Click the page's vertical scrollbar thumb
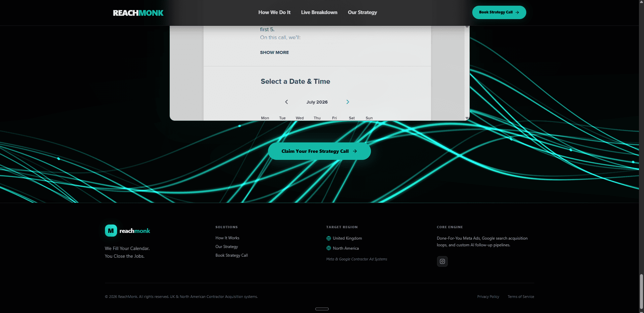This screenshot has height=313, width=644. tap(641, 291)
